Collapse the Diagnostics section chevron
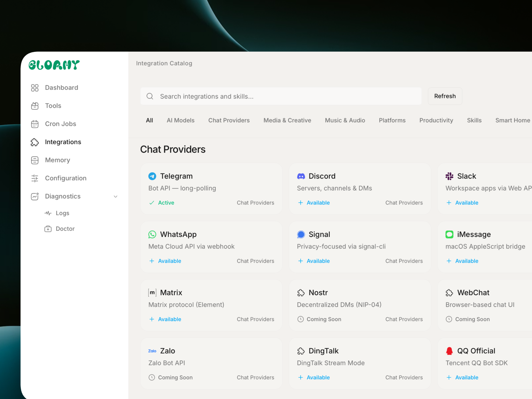 click(x=116, y=196)
